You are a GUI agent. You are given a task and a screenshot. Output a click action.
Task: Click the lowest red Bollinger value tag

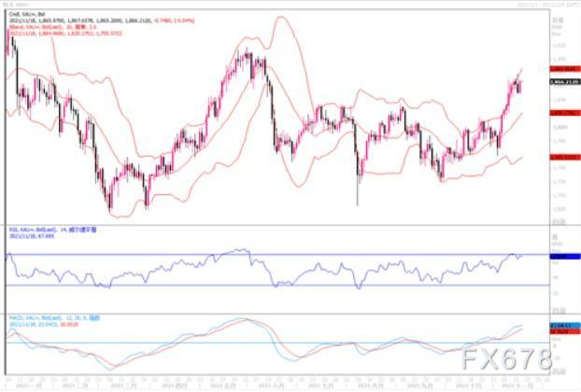click(565, 157)
